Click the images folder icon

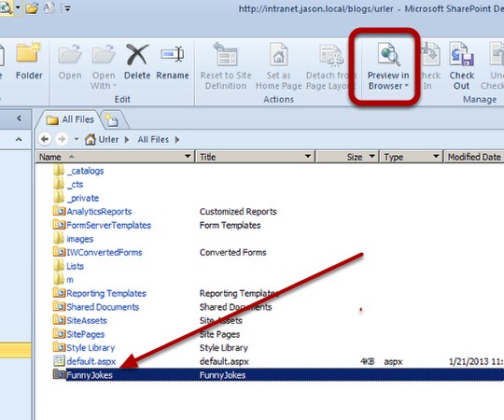[x=59, y=238]
